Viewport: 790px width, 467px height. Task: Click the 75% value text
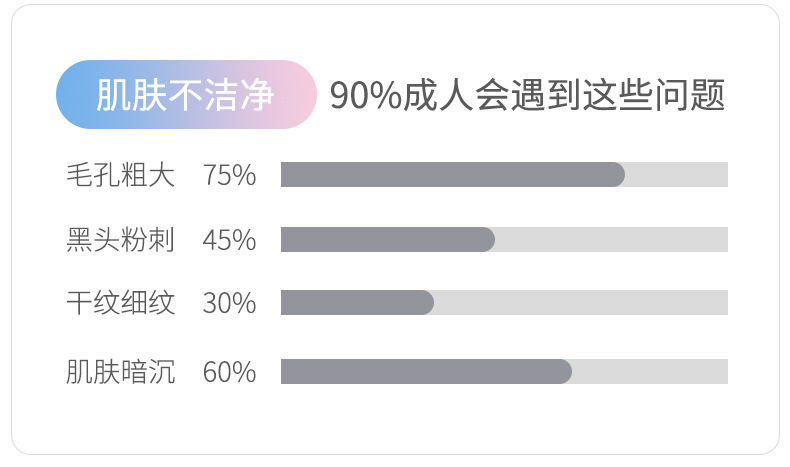pyautogui.click(x=229, y=175)
